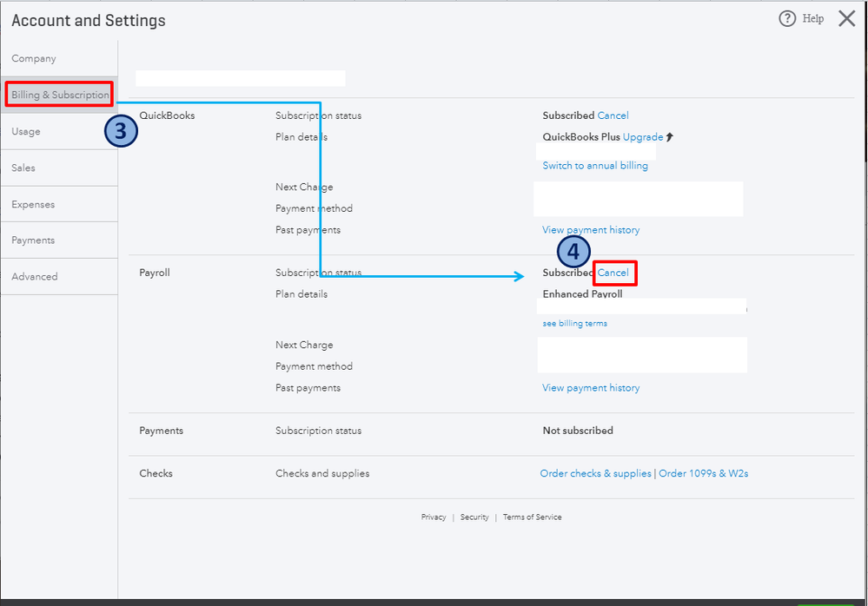Select the Billing & Subscription tab
Viewport: 868px width, 606px height.
60,95
